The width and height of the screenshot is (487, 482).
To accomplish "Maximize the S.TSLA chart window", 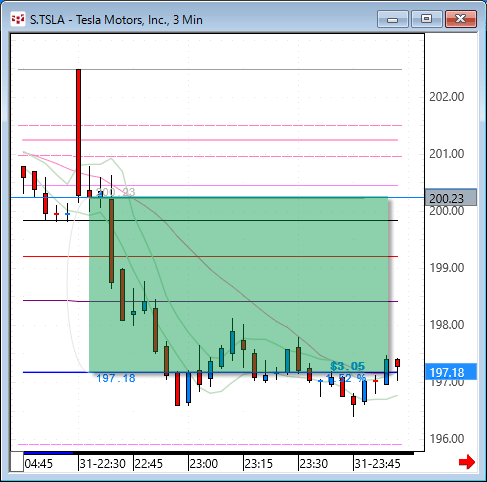I will point(427,19).
